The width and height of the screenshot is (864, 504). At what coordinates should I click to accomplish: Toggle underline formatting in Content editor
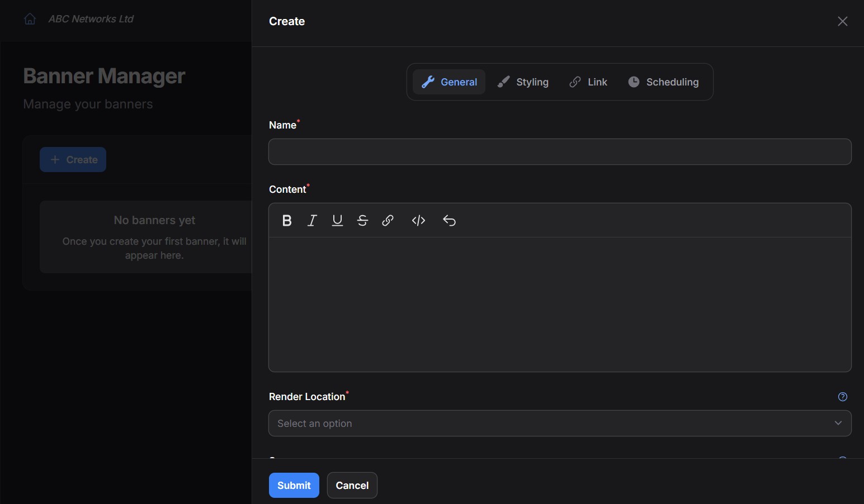[337, 221]
